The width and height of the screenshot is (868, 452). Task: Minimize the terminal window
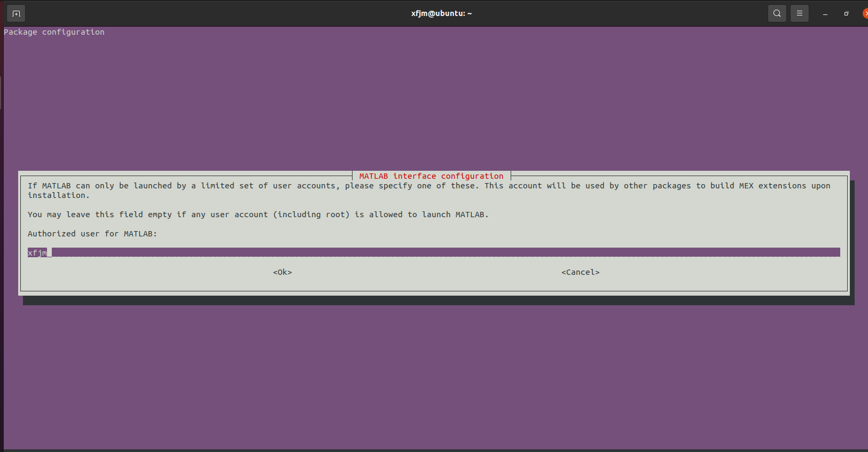[x=825, y=14]
